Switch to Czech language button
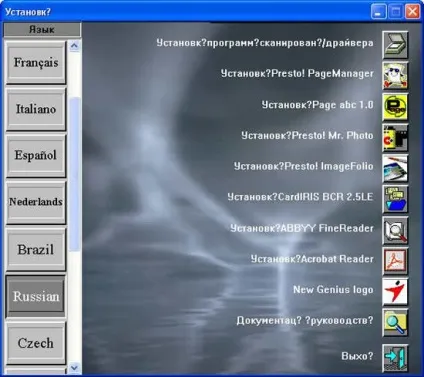Image resolution: width=424 pixels, height=377 pixels. coord(36,343)
